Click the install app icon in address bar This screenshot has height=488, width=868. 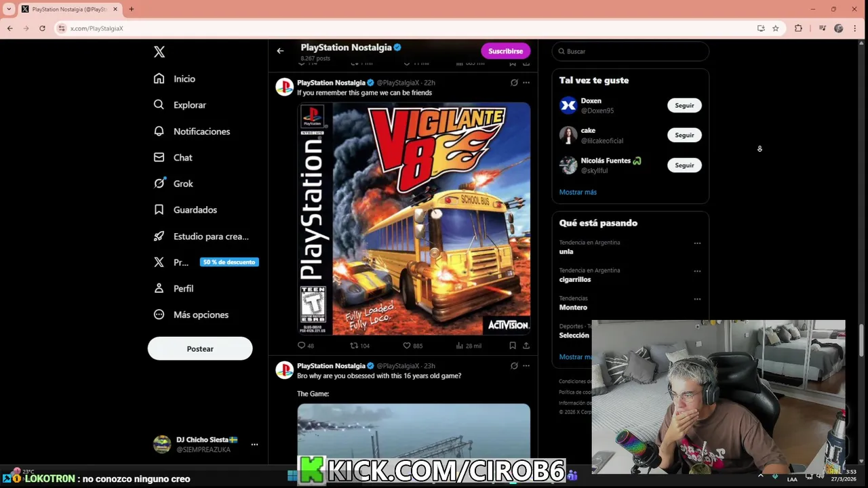(x=761, y=28)
